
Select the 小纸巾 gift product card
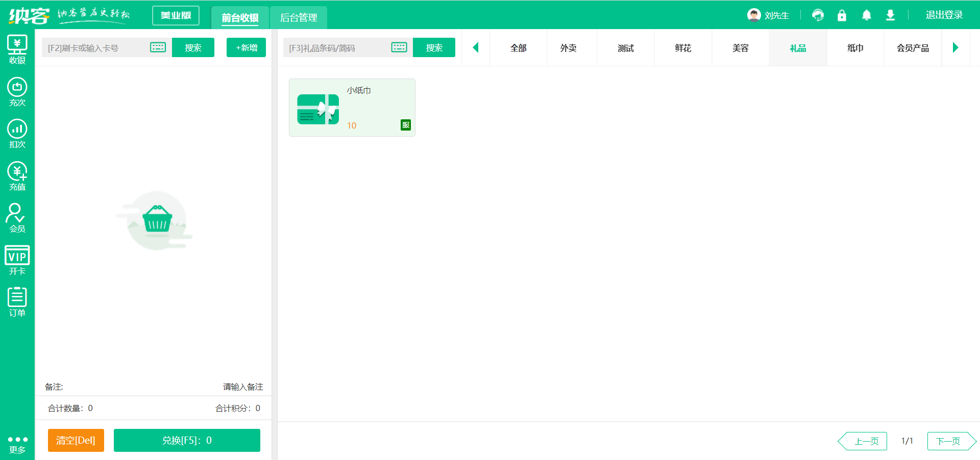(352, 108)
